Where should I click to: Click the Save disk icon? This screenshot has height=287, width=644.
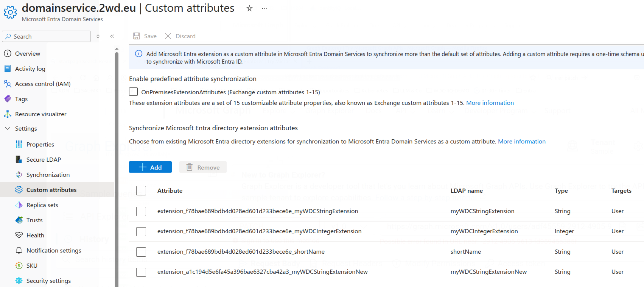[x=137, y=36]
